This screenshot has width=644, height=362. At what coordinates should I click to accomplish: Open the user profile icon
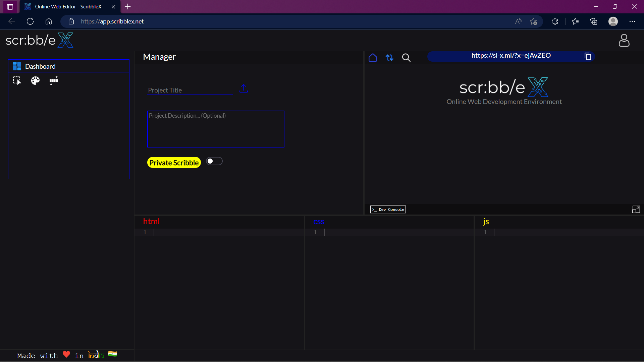[x=624, y=40]
